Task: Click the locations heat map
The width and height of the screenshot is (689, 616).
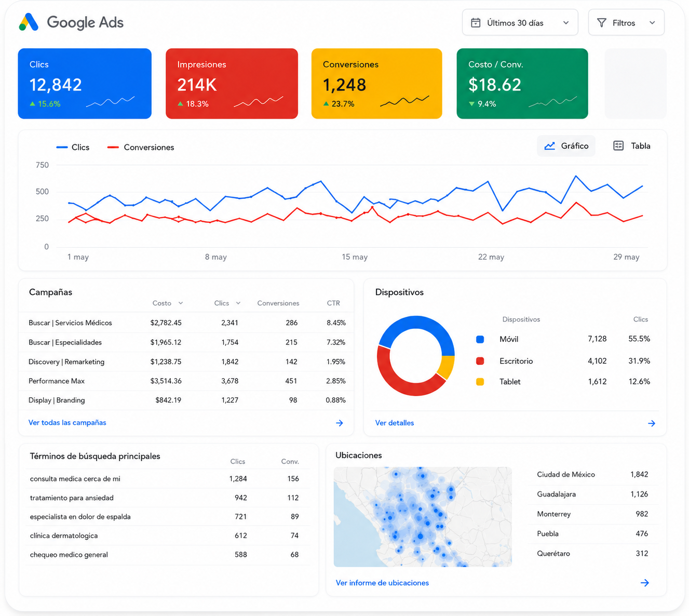Action: [423, 517]
